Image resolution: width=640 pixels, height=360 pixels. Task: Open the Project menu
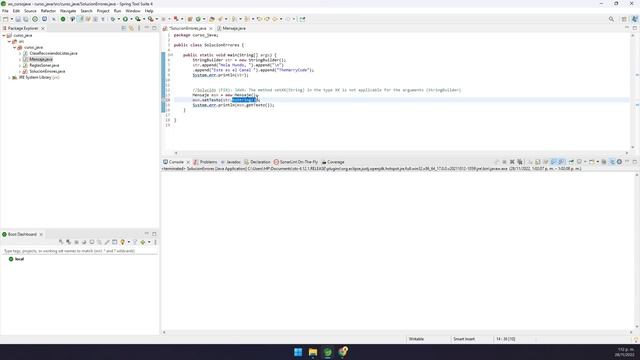pos(103,11)
